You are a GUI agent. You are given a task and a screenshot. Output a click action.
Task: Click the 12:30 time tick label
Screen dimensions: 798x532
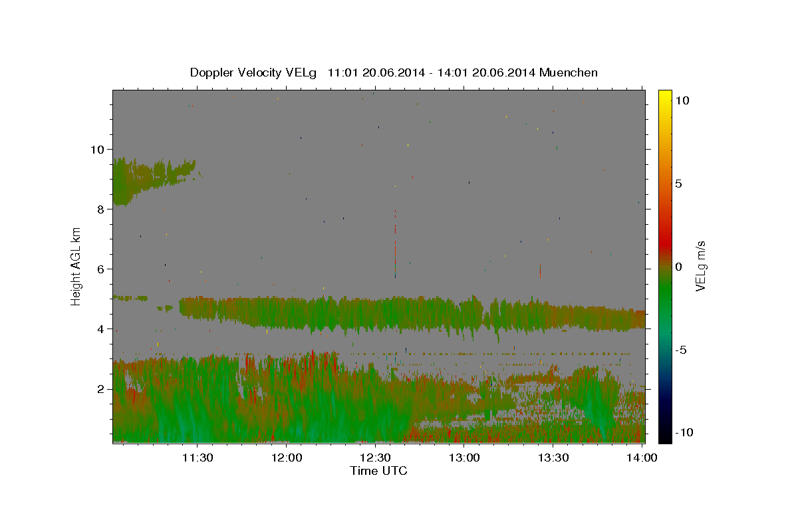(376, 458)
